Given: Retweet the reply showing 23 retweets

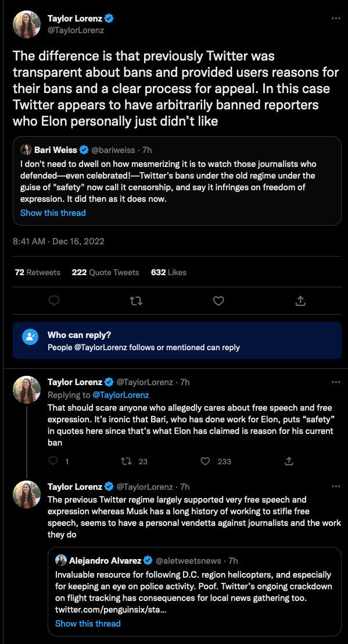Looking at the screenshot, I should pos(127,461).
